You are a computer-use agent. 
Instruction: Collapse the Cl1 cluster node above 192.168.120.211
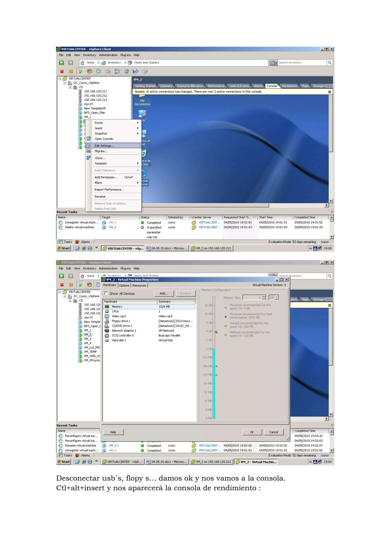tap(70, 87)
